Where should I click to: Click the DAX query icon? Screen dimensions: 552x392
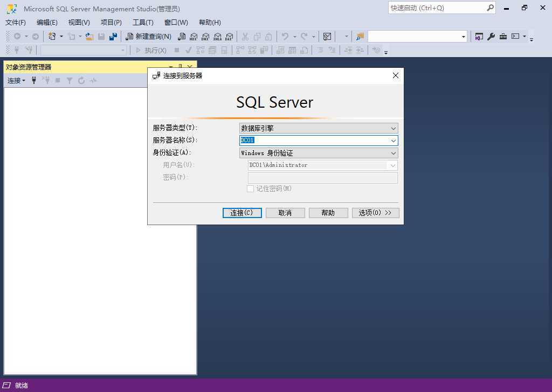point(229,36)
